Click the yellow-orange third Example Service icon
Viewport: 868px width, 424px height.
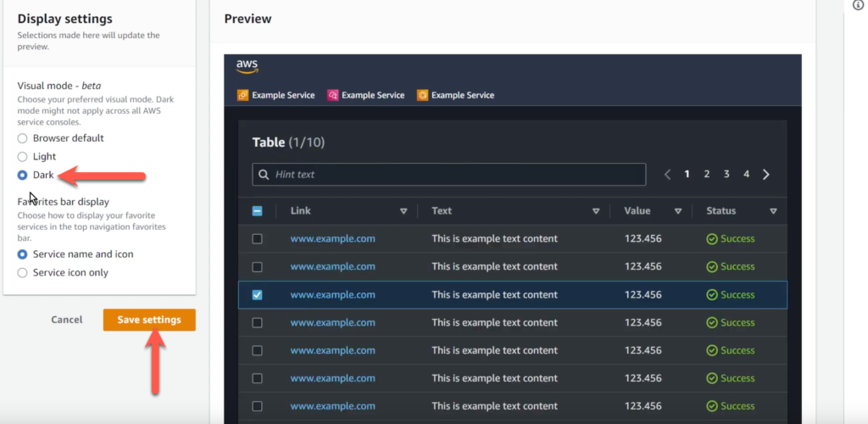pyautogui.click(x=423, y=95)
